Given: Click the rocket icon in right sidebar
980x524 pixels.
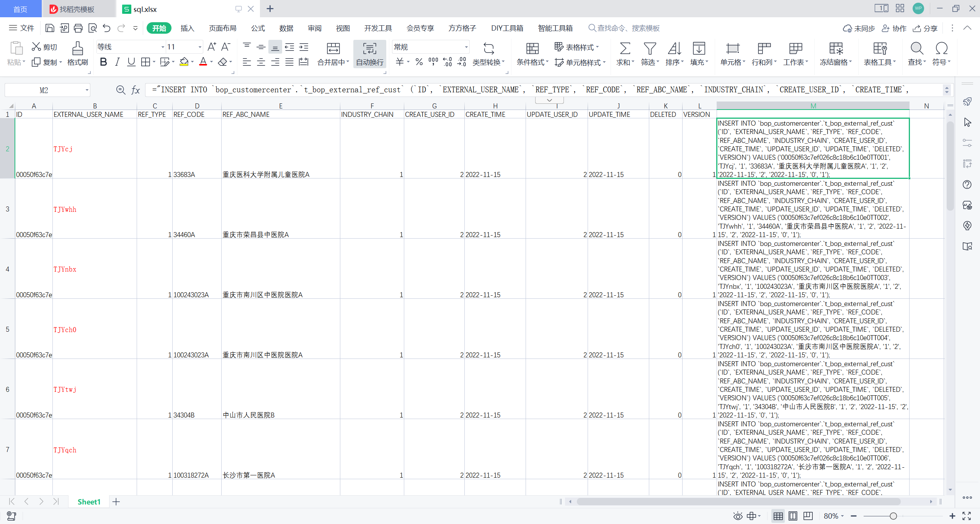Looking at the screenshot, I should (967, 102).
